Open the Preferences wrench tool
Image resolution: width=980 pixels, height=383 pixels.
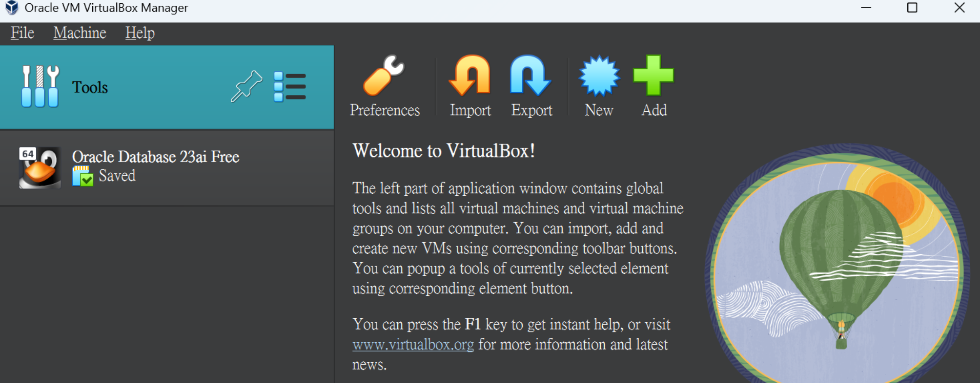[384, 86]
